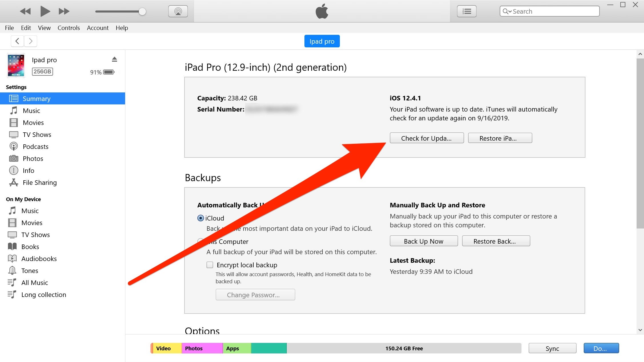Click the vertical scrollbar thumb
The image size is (644, 362).
click(640, 143)
